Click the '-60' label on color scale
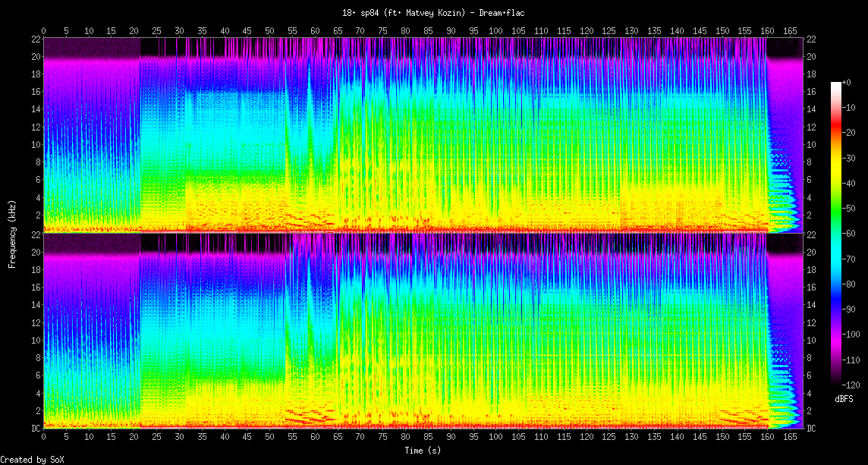This screenshot has height=465, width=868. (x=848, y=234)
